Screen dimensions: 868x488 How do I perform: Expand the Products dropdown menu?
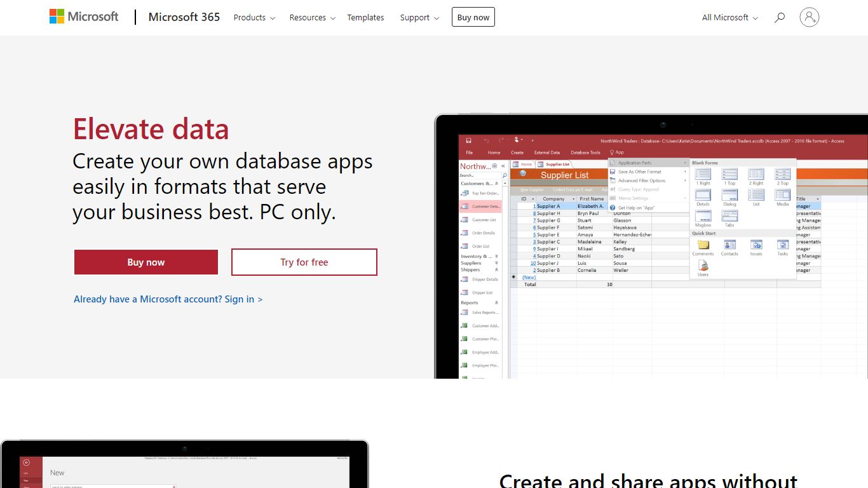pyautogui.click(x=254, y=18)
